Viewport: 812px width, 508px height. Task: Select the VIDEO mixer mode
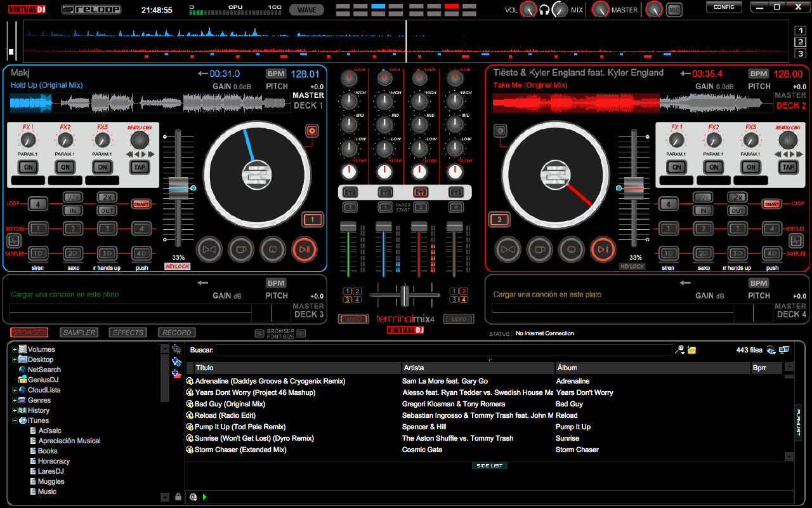(459, 319)
